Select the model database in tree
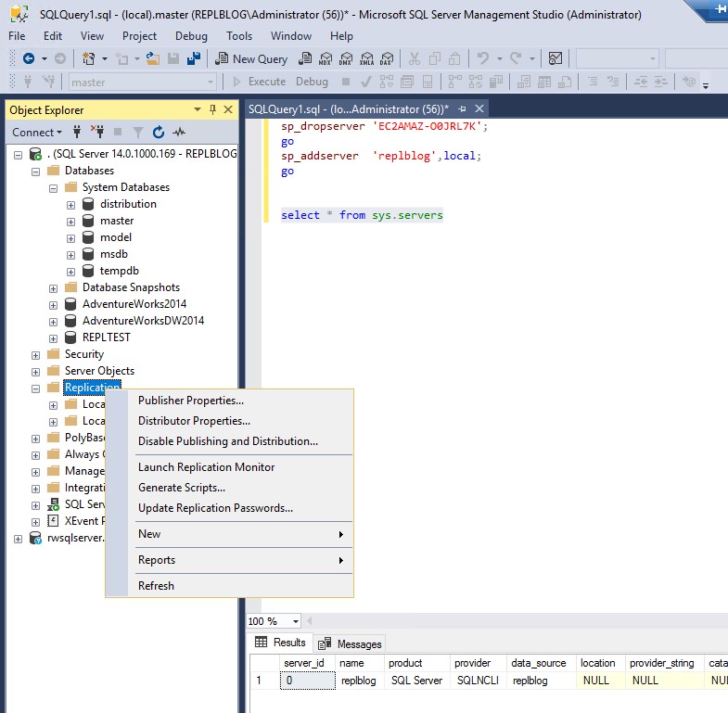This screenshot has width=728, height=713. pos(116,237)
